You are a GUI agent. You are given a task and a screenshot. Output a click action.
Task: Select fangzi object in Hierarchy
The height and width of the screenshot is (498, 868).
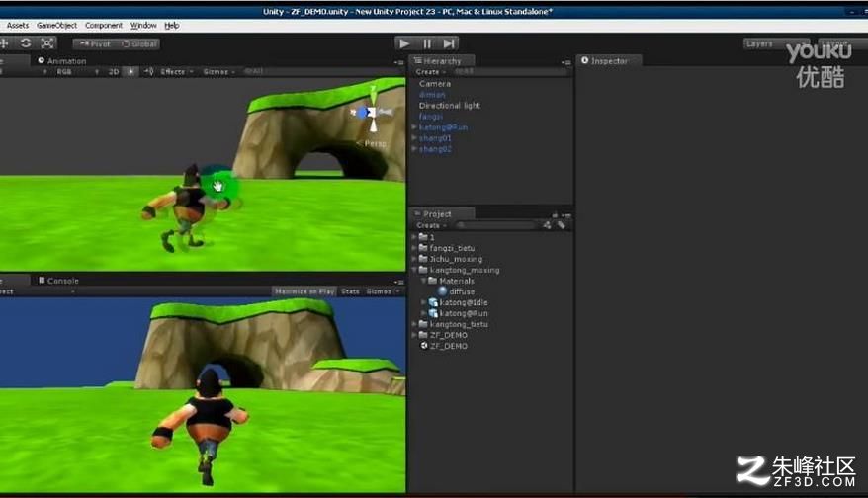pyautogui.click(x=430, y=117)
